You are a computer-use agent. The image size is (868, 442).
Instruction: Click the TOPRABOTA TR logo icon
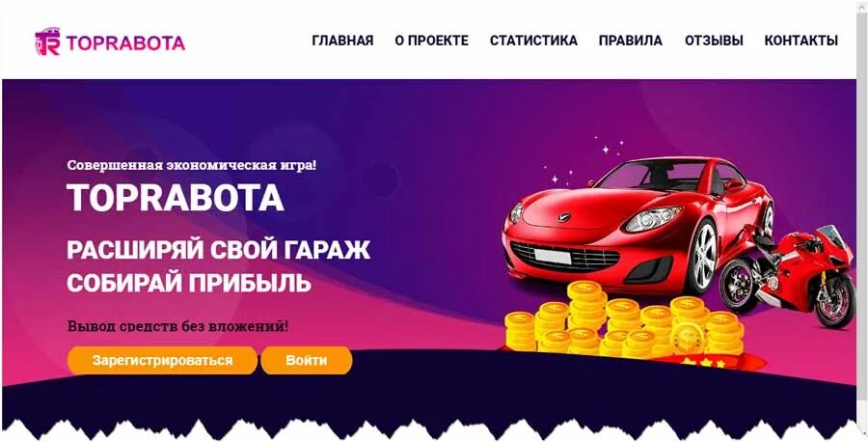[x=47, y=41]
